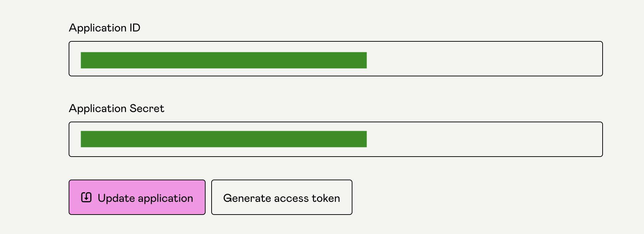The width and height of the screenshot is (644, 234).
Task: Click the "Update application" button text
Action: (145, 198)
